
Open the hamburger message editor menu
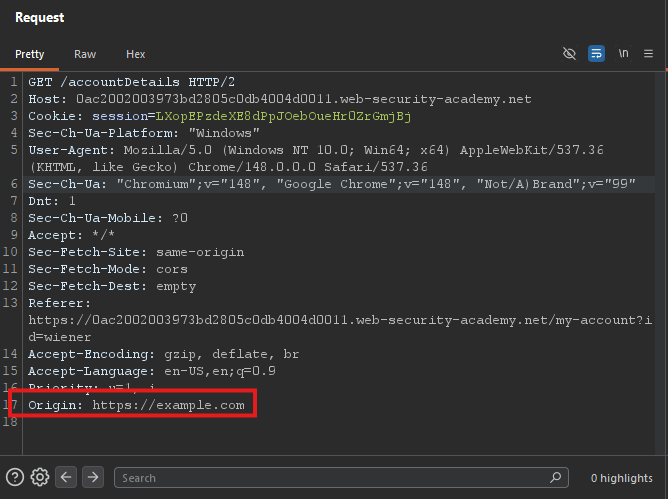[648, 54]
